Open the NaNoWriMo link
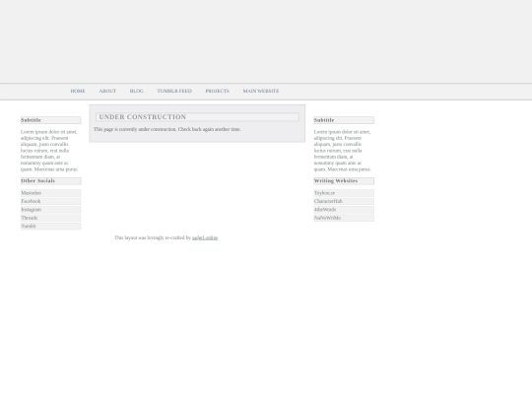This screenshot has width=532, height=399. 344,218
